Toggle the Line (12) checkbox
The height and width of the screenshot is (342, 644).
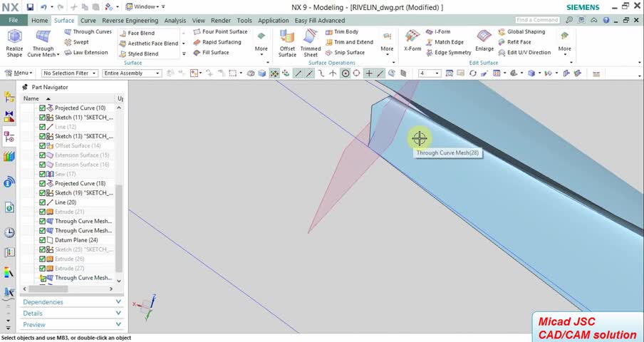tap(42, 127)
